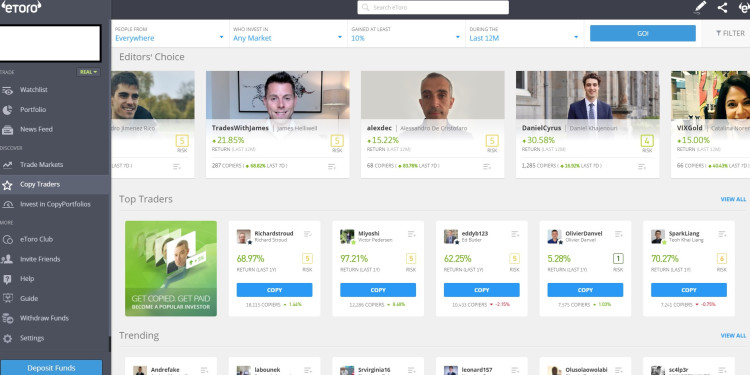Click the Search eToro input field
The width and height of the screenshot is (750, 375).
[433, 7]
